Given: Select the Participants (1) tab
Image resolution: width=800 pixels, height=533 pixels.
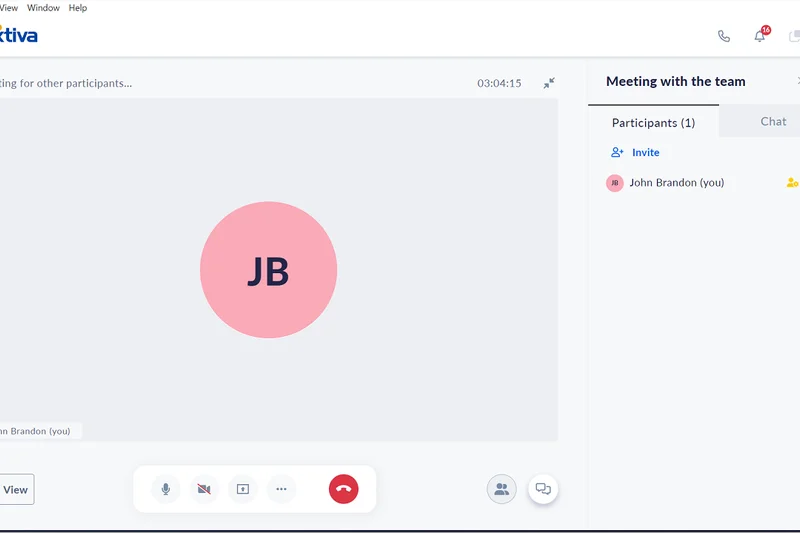Looking at the screenshot, I should 653,122.
